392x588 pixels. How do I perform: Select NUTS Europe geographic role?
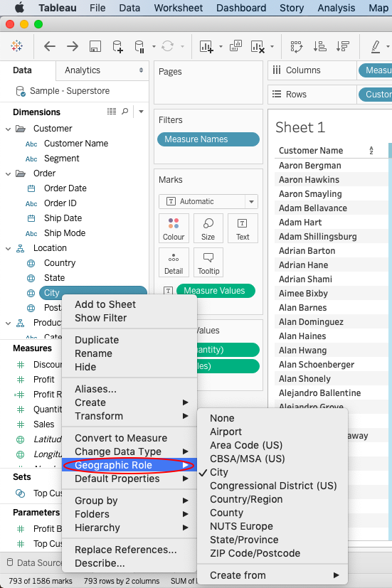[241, 526]
